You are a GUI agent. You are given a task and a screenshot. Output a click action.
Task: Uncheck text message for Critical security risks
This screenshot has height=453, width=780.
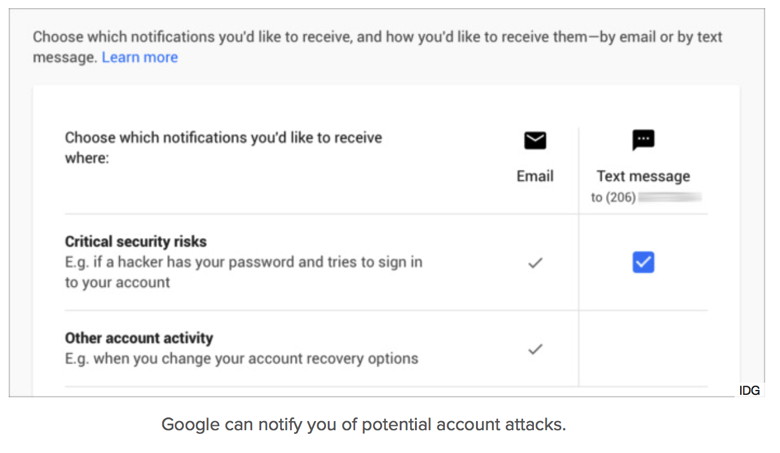tap(643, 262)
